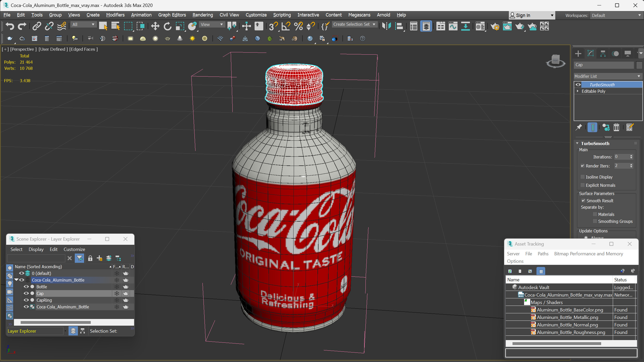
Task: Open the Modifier List dropdown
Action: coord(608,76)
